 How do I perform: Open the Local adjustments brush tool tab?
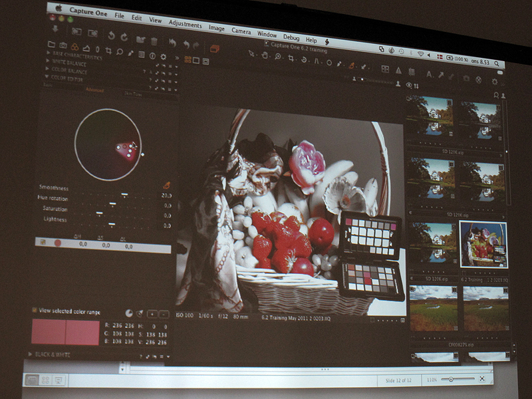(x=130, y=53)
